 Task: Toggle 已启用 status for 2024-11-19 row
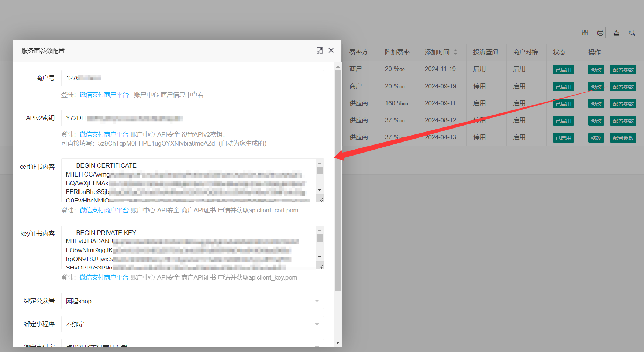point(563,69)
